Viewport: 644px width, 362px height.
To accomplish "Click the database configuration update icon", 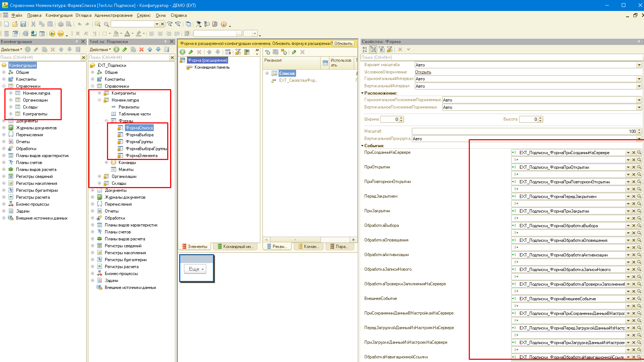I will [25, 34].
